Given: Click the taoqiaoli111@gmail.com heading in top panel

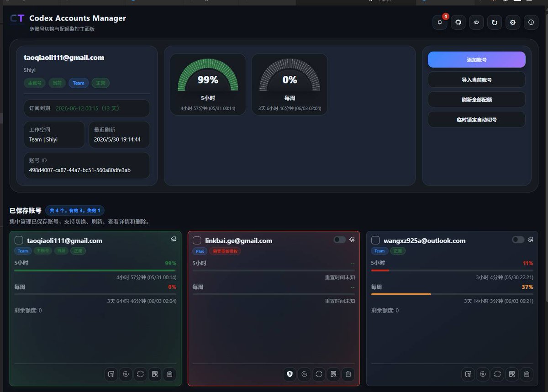Looking at the screenshot, I should point(64,58).
